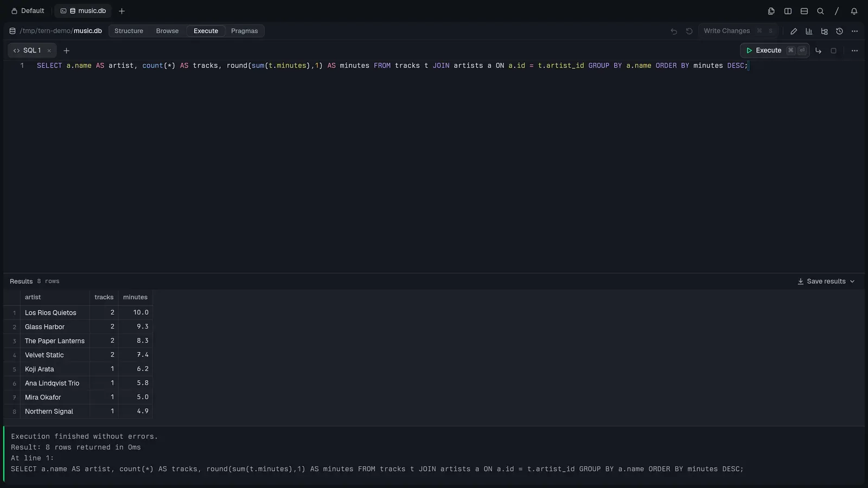Screen dimensions: 868x488
Task: Click the tracks column header
Action: pyautogui.click(x=104, y=297)
